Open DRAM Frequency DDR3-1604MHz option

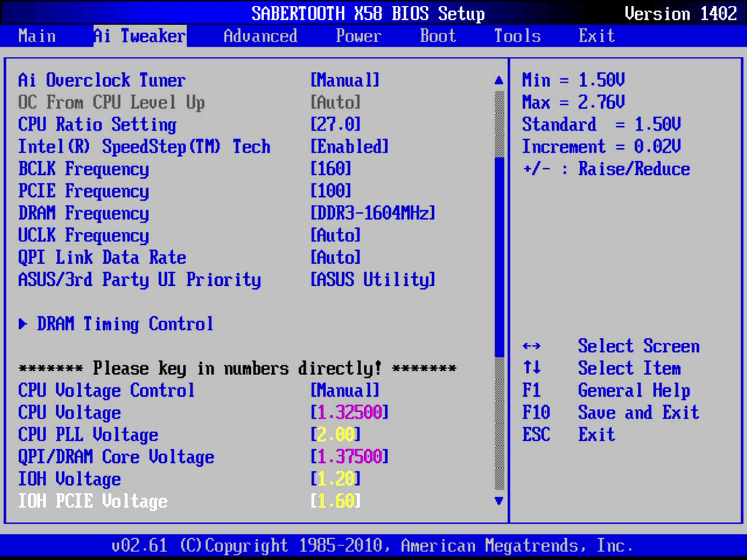[373, 213]
